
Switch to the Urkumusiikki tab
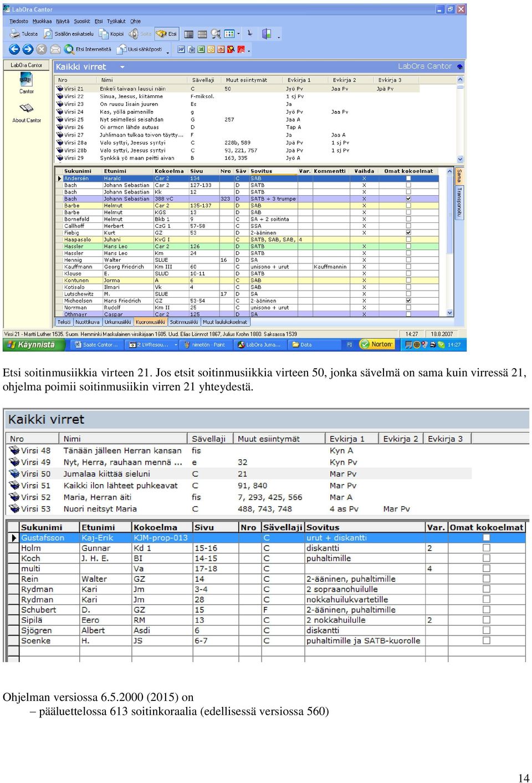pos(118,322)
